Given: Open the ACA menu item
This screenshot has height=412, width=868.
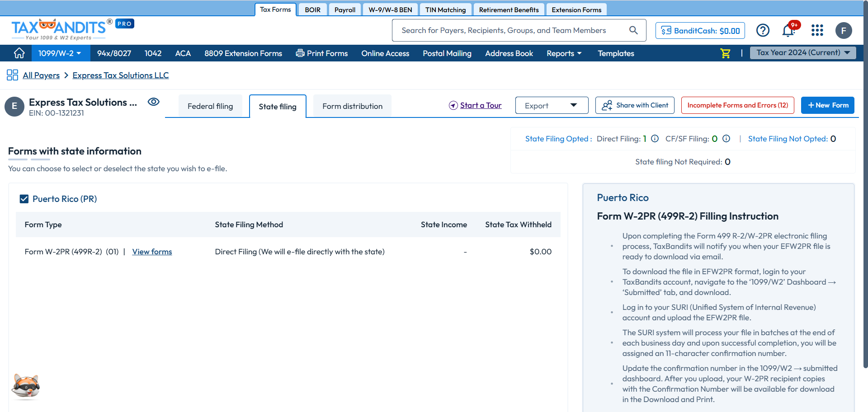Looking at the screenshot, I should (183, 53).
